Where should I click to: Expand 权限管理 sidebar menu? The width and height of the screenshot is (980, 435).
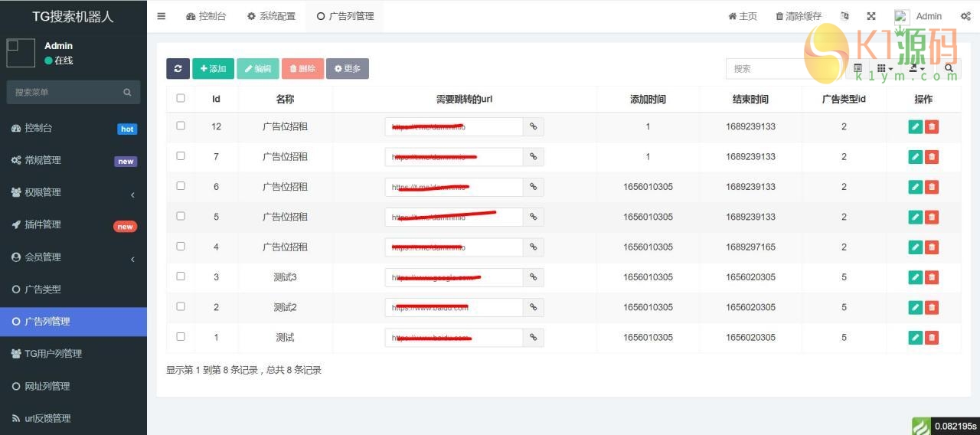point(73,192)
